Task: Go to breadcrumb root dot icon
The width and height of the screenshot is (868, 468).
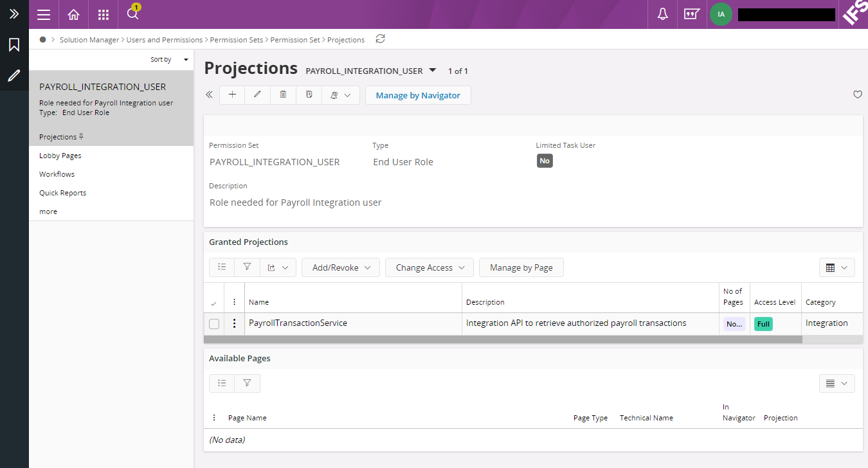Action: [x=42, y=39]
